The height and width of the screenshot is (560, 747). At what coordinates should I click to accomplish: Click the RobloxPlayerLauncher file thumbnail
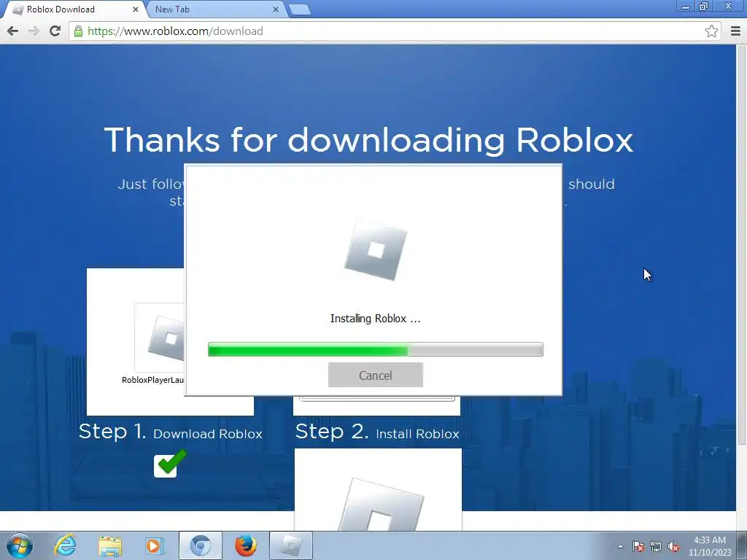click(x=160, y=337)
